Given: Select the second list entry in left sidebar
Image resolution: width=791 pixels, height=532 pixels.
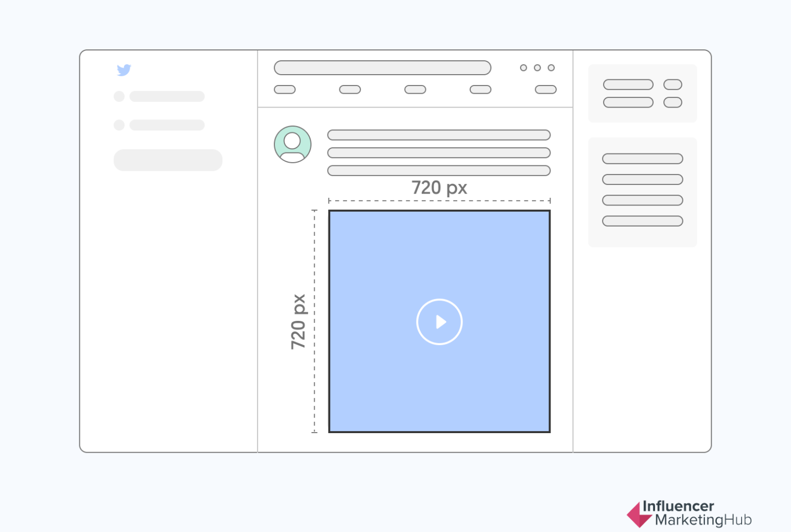Looking at the screenshot, I should point(167,125).
